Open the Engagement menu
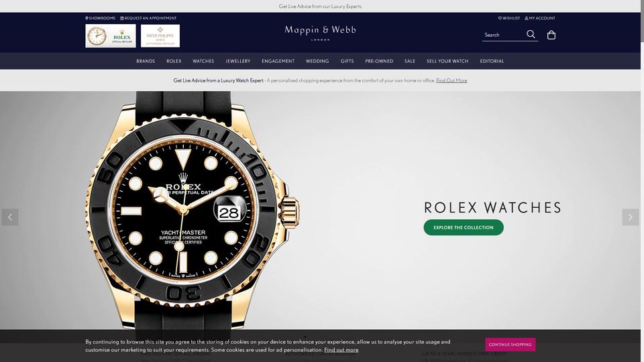 278,61
